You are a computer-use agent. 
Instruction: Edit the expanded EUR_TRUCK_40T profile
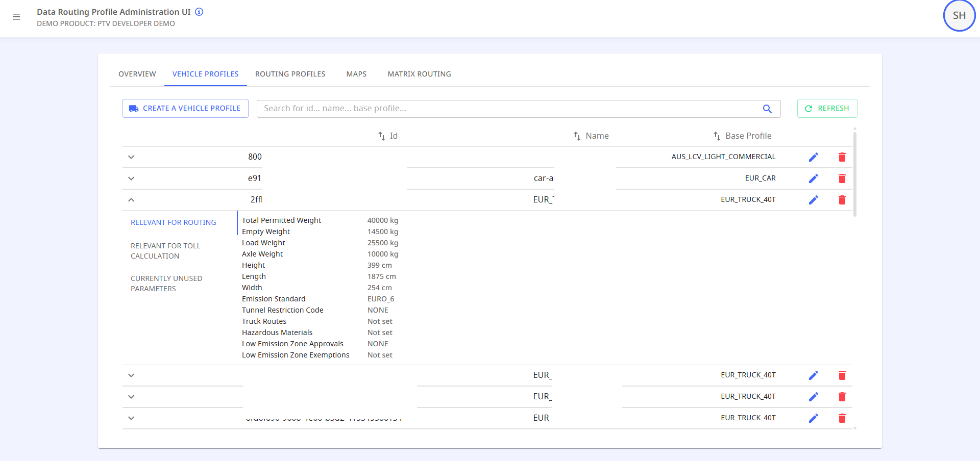click(x=813, y=200)
